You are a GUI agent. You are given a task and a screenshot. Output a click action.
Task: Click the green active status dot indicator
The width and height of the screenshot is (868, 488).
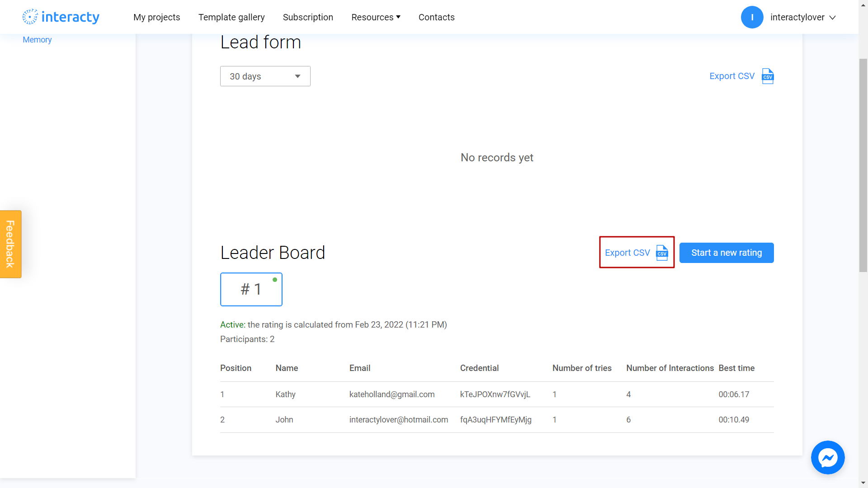(275, 279)
